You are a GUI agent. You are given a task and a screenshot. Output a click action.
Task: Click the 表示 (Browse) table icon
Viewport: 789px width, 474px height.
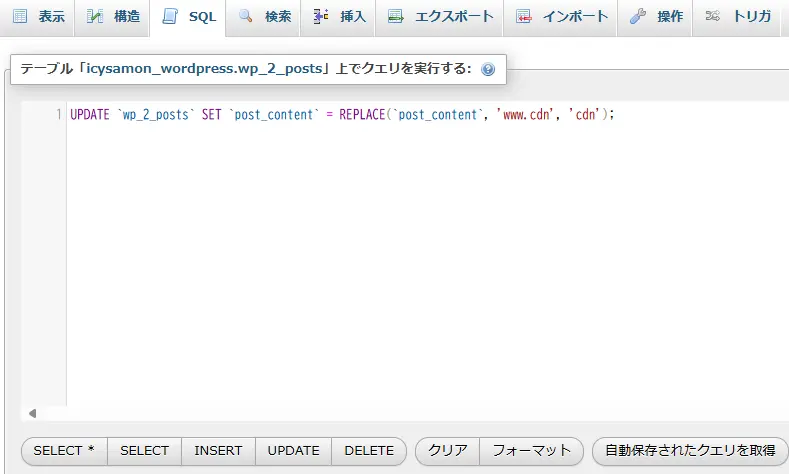(x=20, y=16)
